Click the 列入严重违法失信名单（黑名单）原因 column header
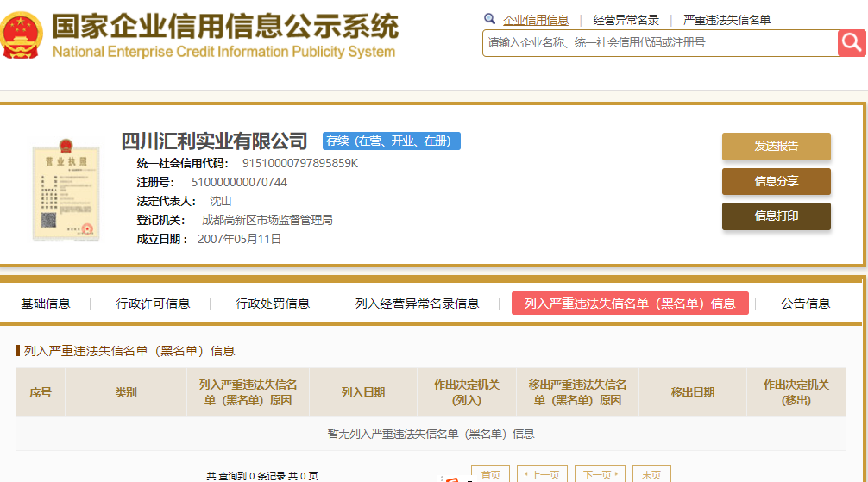The image size is (868, 482). [x=248, y=392]
